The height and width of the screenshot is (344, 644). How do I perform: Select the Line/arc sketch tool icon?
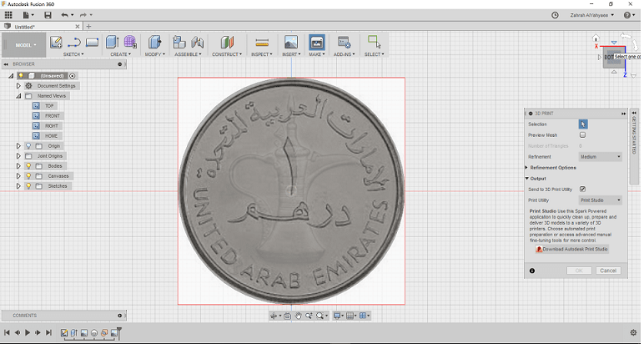pos(74,42)
